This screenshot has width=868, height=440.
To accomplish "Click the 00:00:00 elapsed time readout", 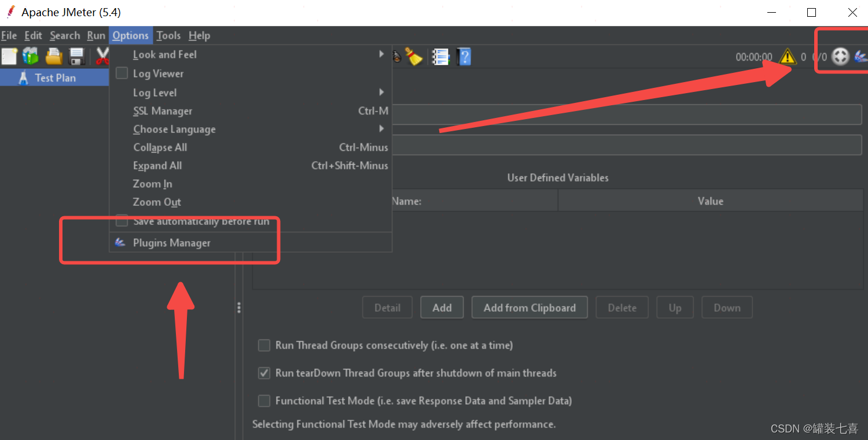I will coord(753,57).
